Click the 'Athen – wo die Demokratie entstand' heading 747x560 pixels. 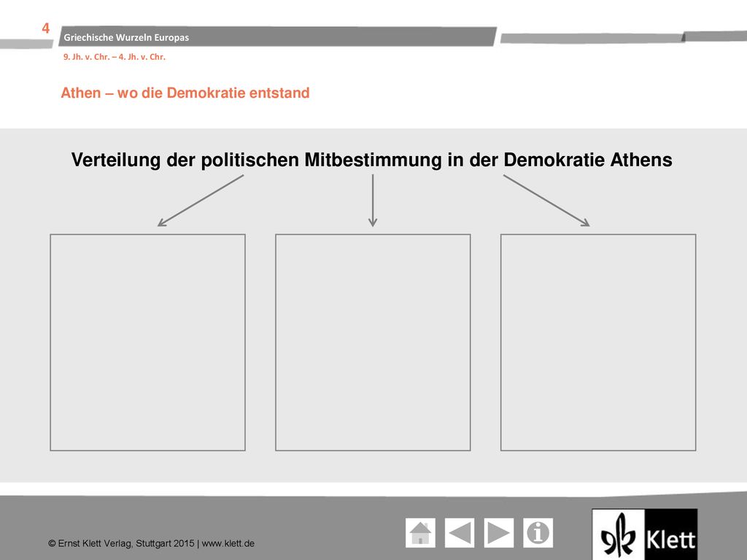pyautogui.click(x=185, y=93)
